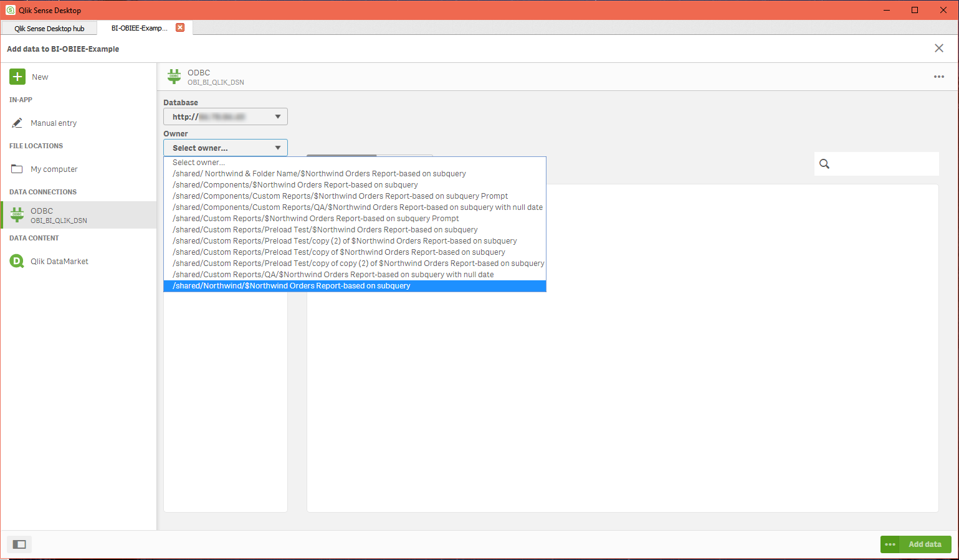This screenshot has height=560, width=959.
Task: Select My computer folder icon
Action: [17, 169]
